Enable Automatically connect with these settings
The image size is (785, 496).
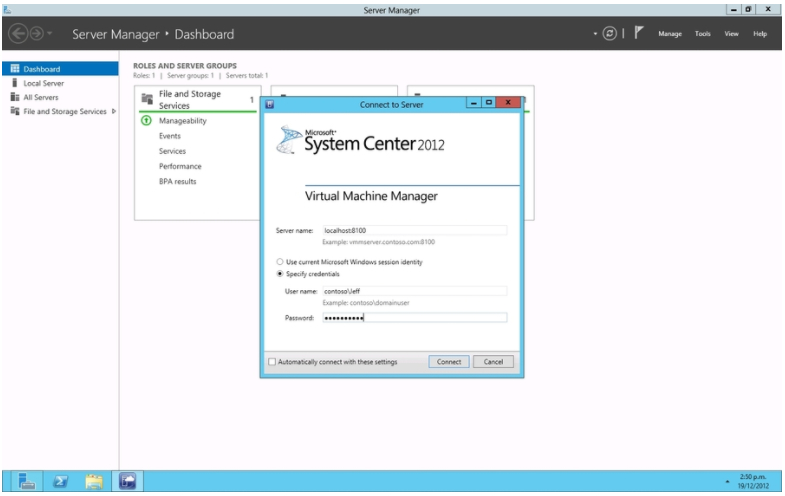[x=272, y=361]
